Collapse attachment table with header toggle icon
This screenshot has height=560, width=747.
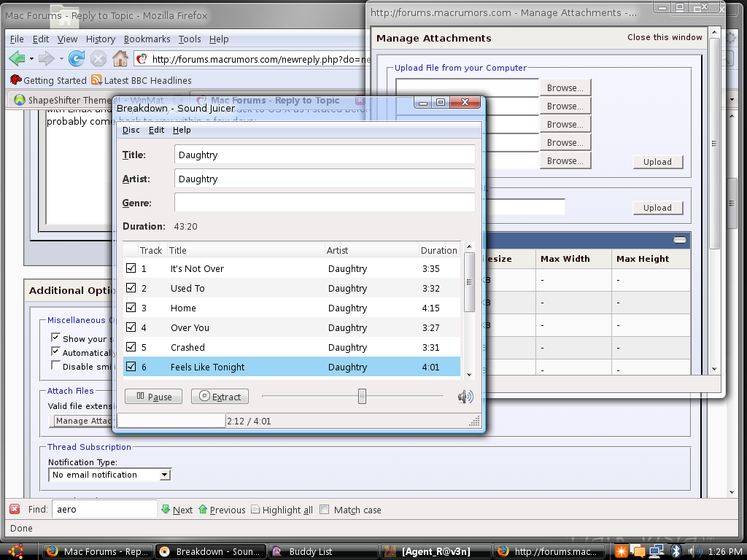coord(680,240)
